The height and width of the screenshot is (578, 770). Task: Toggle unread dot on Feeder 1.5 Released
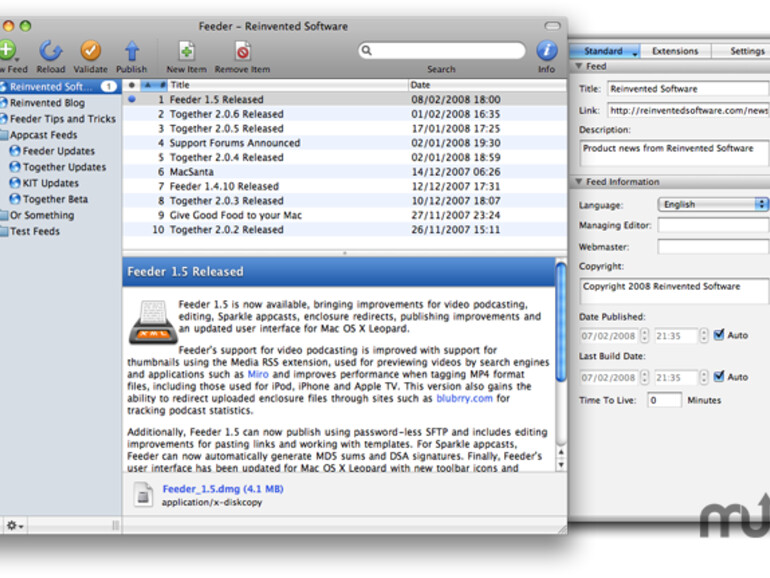pyautogui.click(x=132, y=99)
